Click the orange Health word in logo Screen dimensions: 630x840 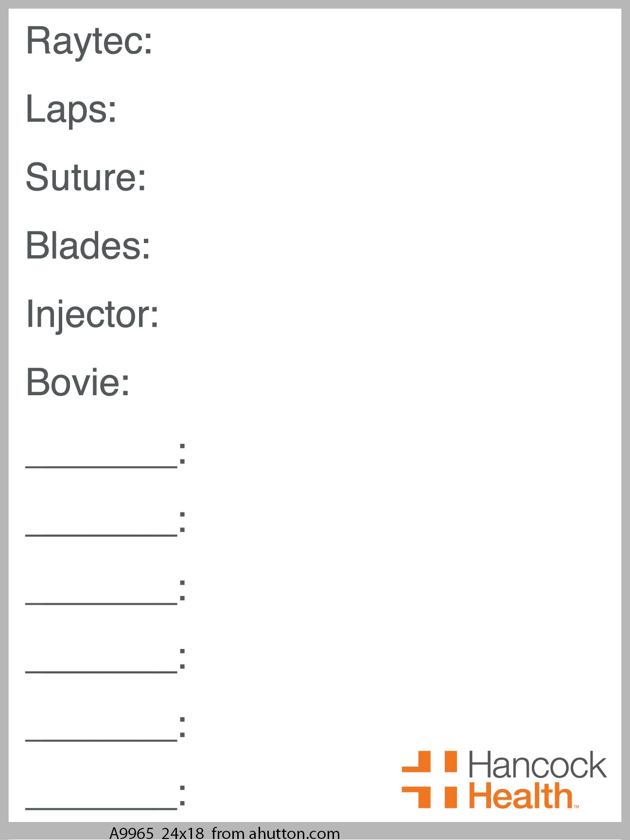click(x=521, y=796)
